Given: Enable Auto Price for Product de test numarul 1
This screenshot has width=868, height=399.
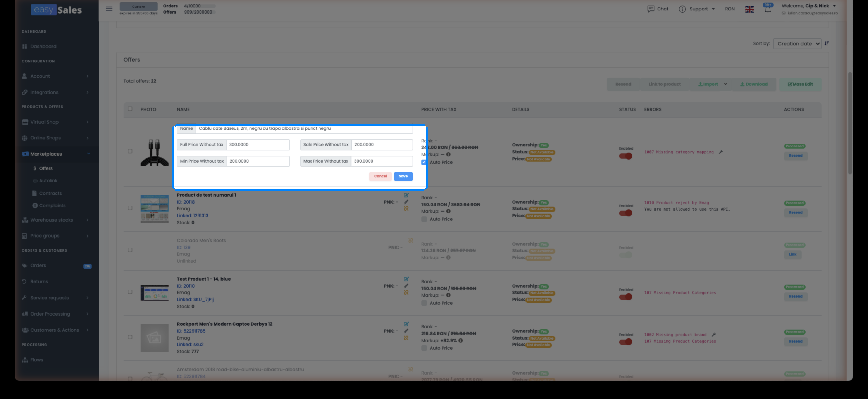Looking at the screenshot, I should pos(424,219).
